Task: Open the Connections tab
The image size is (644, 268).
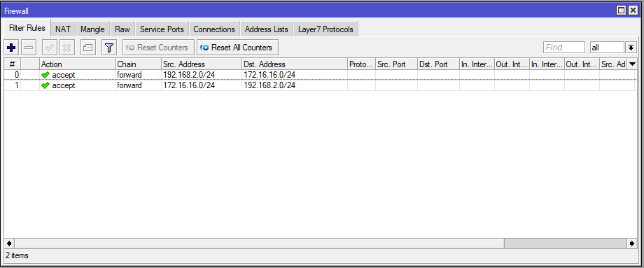Action: click(214, 29)
